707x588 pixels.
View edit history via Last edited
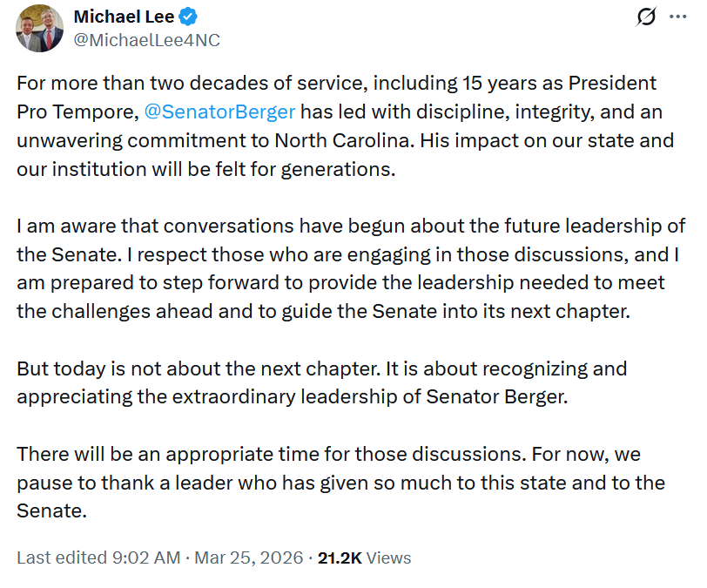tap(62, 558)
